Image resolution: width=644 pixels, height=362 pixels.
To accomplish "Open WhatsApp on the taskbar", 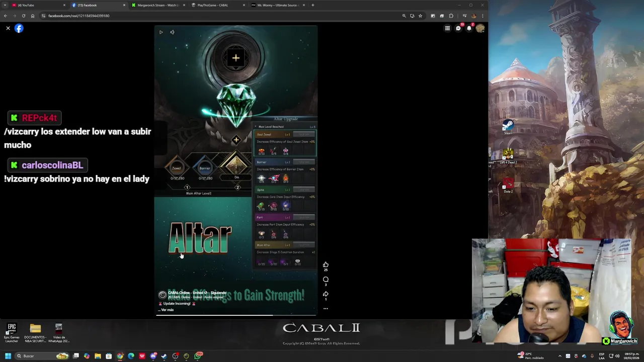I will click(198, 356).
